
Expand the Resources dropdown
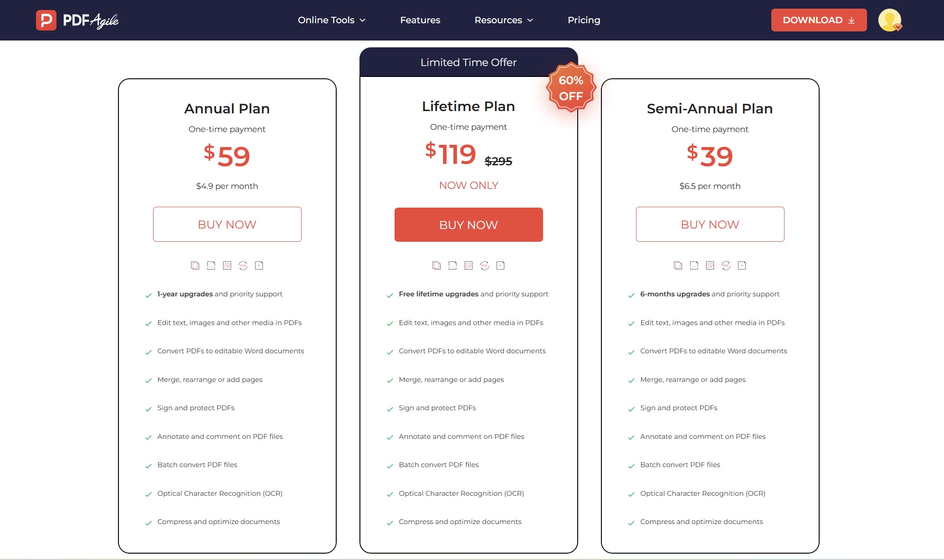coord(503,20)
